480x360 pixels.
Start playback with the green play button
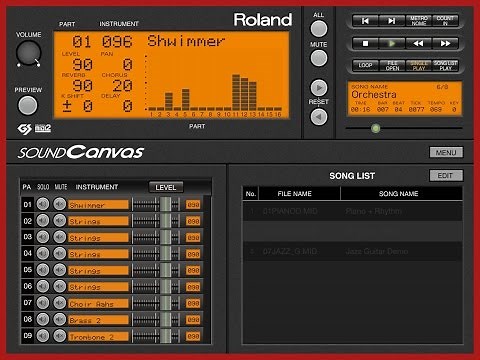point(392,43)
